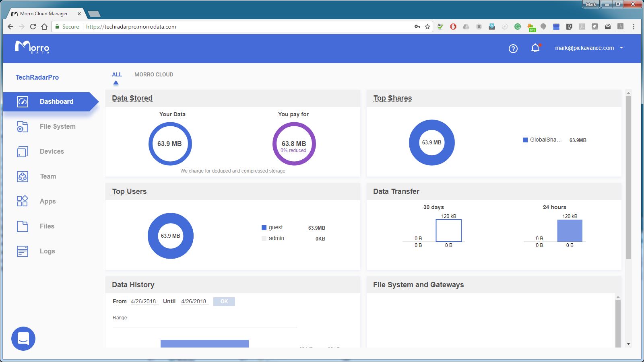
Task: Click the Team sidebar icon
Action: click(x=23, y=177)
